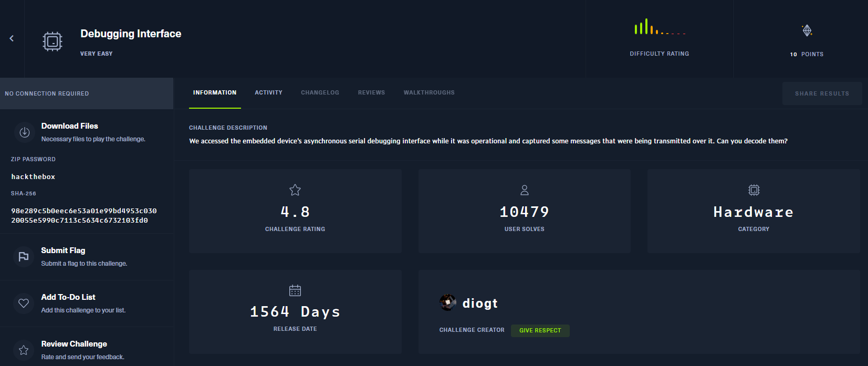Open the Activity tab

268,93
